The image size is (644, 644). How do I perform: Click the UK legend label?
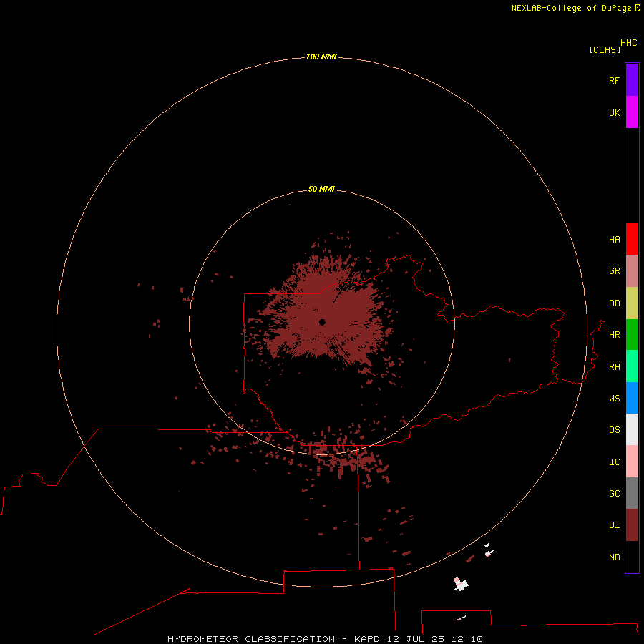click(614, 112)
